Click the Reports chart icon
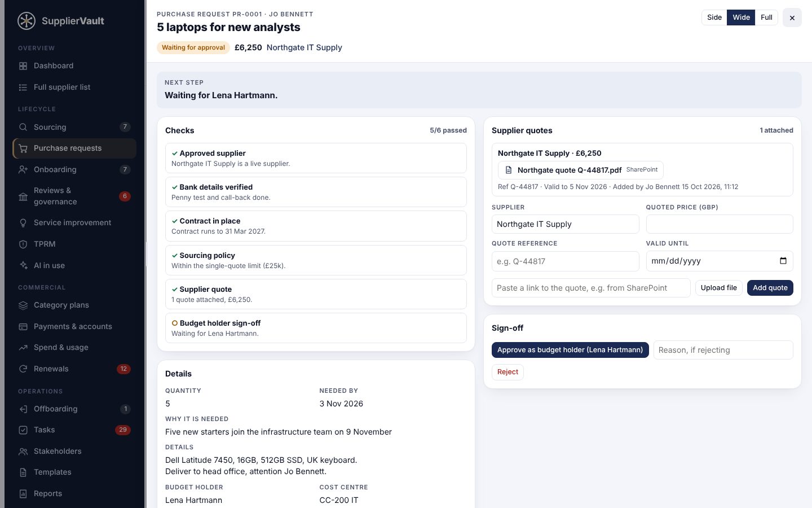This screenshot has width=812, height=508. pos(23,494)
